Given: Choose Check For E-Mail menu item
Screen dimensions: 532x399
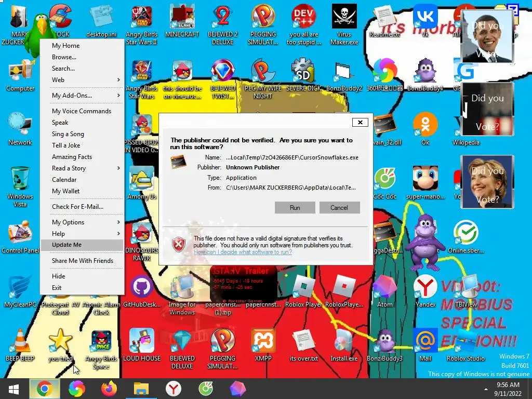Looking at the screenshot, I should pos(82,207).
